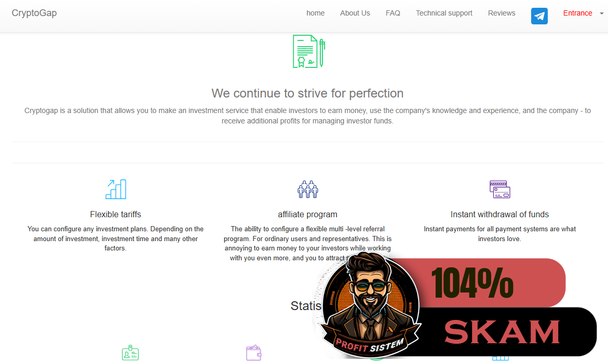
Task: Open the About Us page
Action: click(x=355, y=13)
